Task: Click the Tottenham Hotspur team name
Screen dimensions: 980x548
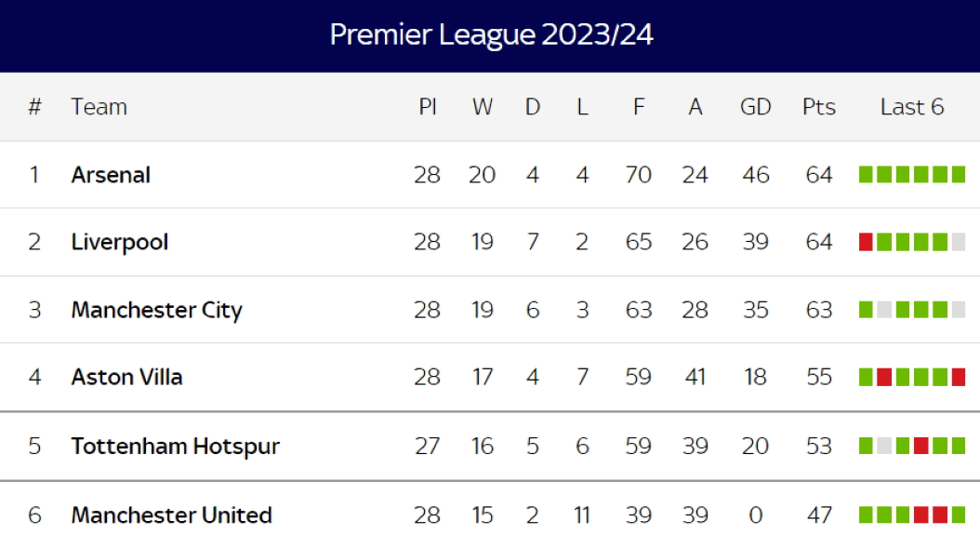Action: (x=175, y=446)
